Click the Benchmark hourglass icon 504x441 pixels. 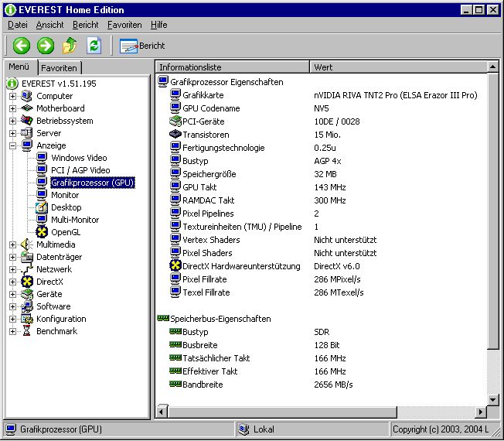(27, 331)
